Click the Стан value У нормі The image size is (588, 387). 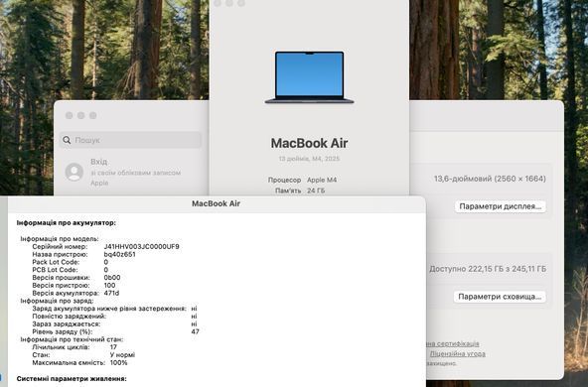click(x=122, y=355)
